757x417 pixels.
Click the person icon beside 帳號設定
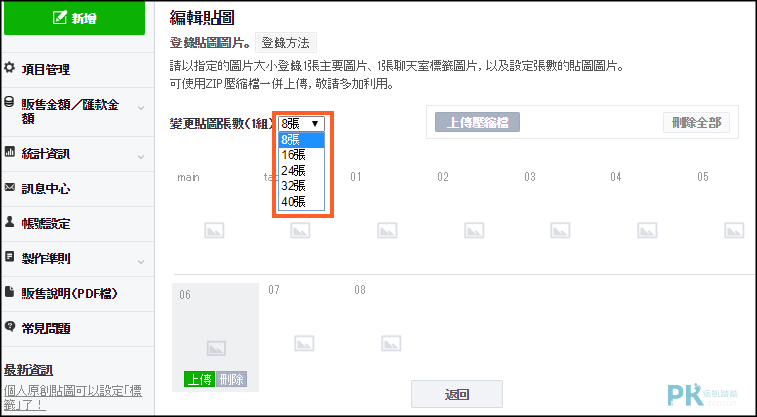9,222
